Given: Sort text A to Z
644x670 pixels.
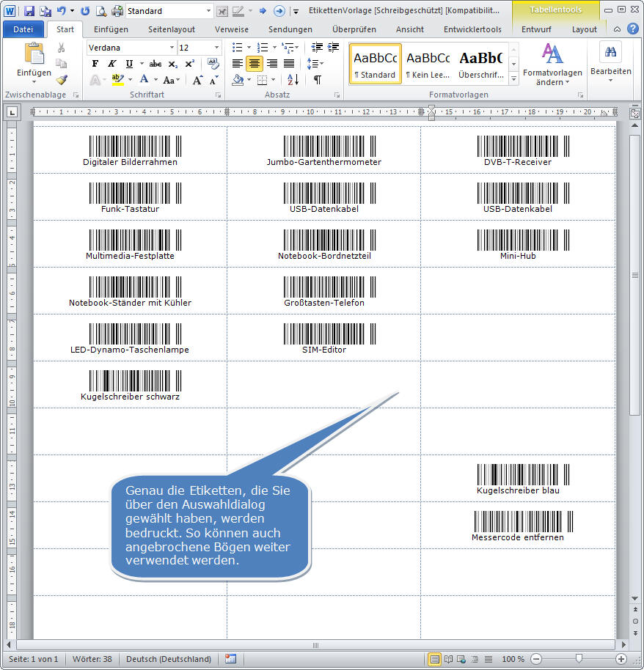Looking at the screenshot, I should tap(293, 79).
